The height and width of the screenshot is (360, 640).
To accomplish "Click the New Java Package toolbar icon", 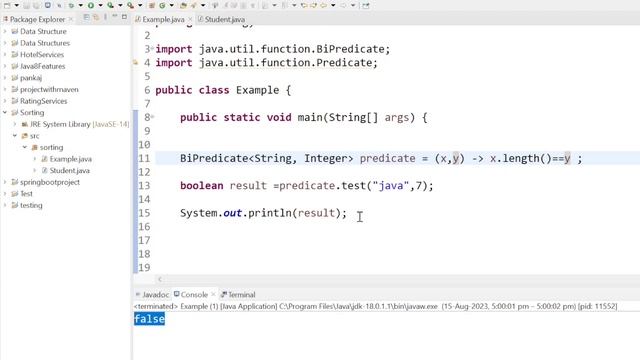I will click(151, 5).
